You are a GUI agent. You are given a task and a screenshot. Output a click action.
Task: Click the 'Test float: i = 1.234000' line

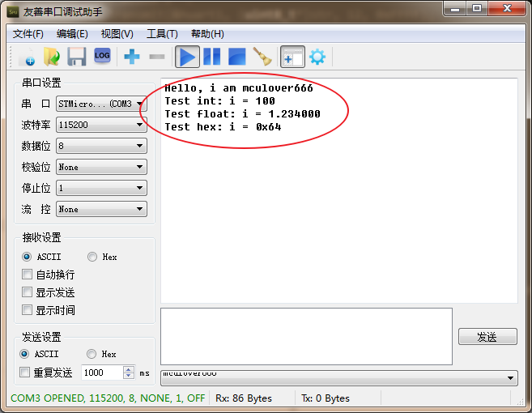[x=242, y=113]
